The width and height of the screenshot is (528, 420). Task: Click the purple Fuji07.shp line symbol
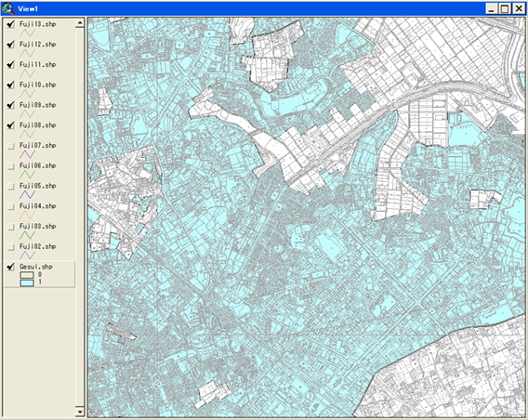coord(27,154)
